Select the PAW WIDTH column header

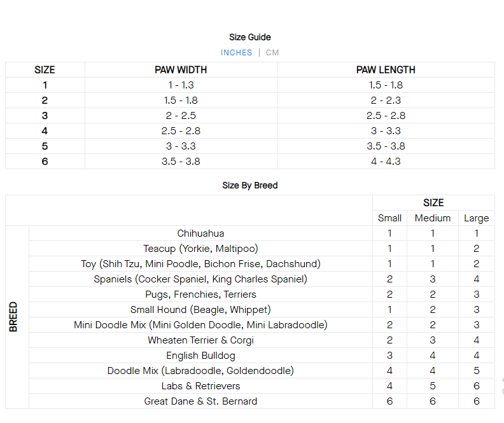coord(181,70)
